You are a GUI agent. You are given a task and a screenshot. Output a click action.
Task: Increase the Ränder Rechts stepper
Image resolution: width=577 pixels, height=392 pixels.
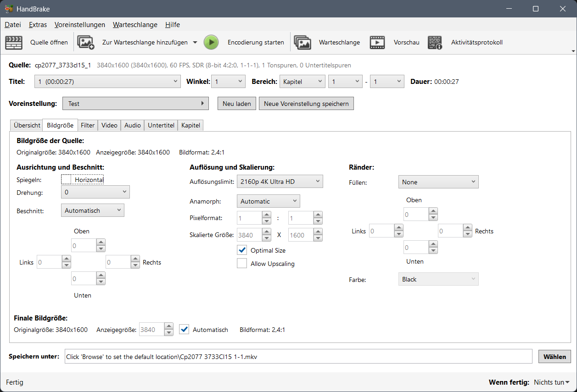click(468, 227)
